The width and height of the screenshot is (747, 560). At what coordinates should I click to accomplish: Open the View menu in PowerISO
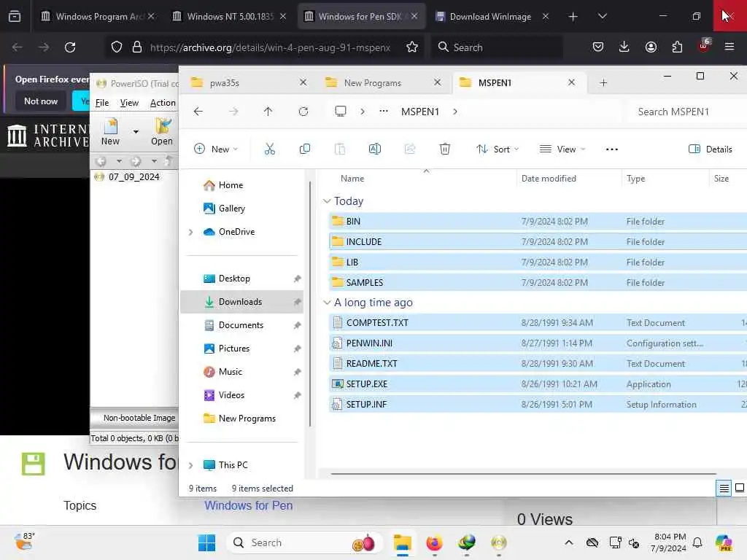[x=129, y=102]
